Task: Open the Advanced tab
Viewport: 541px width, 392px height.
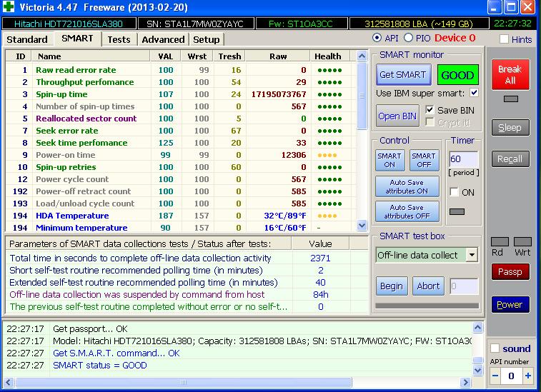Action: point(163,39)
